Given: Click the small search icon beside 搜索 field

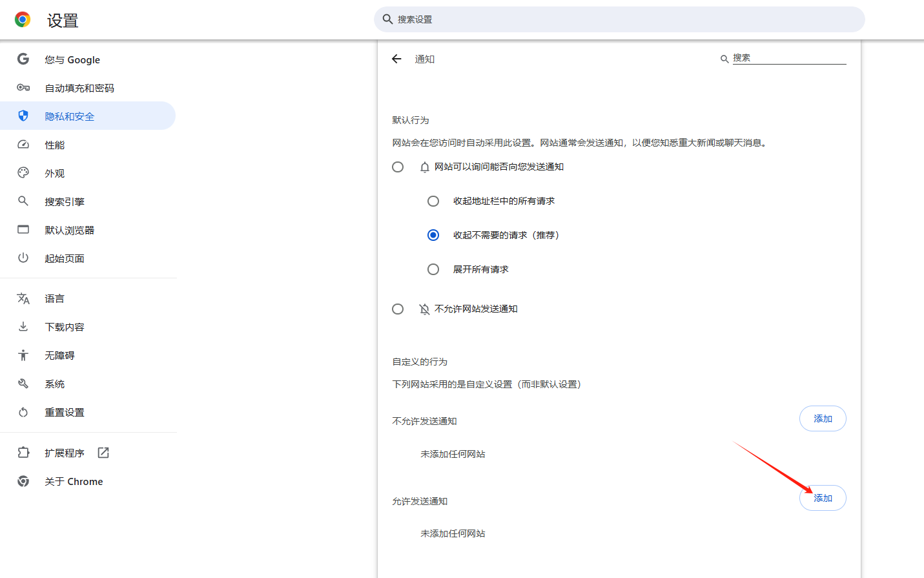Looking at the screenshot, I should [x=724, y=59].
